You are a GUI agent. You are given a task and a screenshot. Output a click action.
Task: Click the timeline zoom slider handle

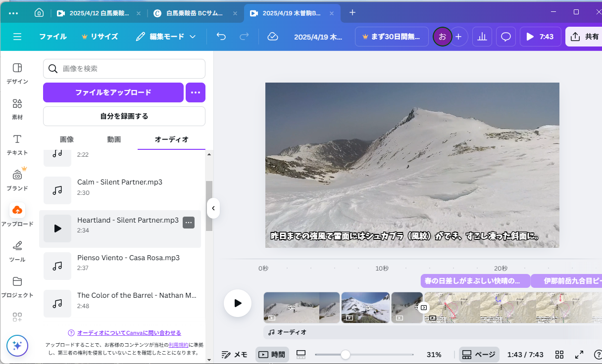point(346,355)
